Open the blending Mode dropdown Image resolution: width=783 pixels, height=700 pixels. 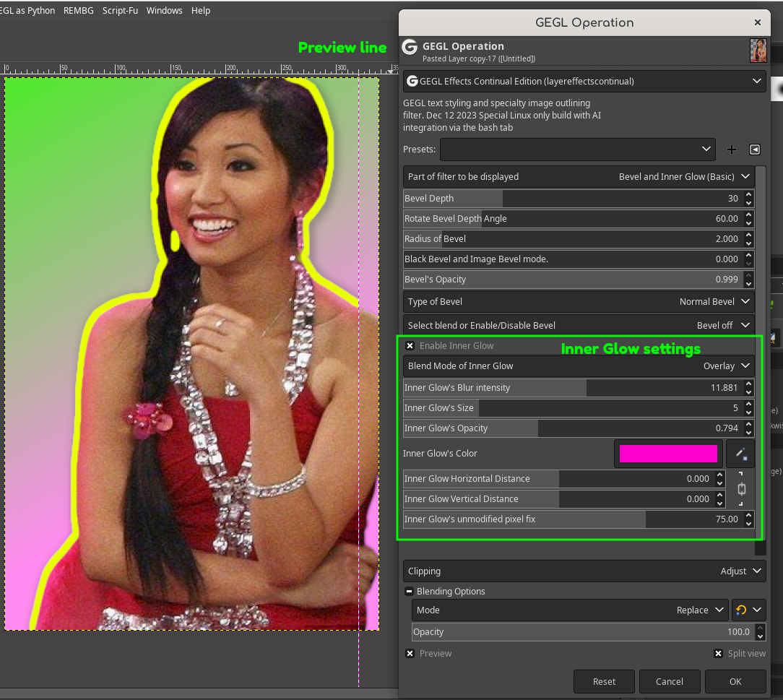570,610
